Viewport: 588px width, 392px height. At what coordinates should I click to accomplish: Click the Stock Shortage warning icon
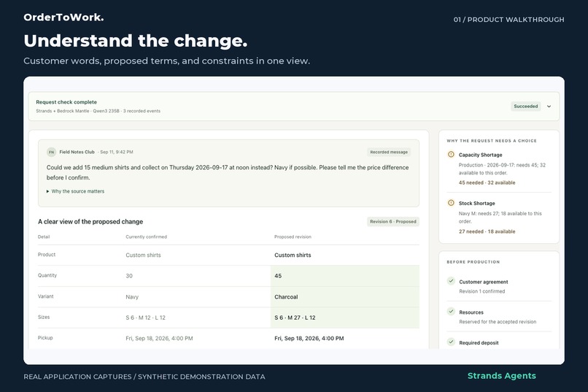tap(451, 203)
